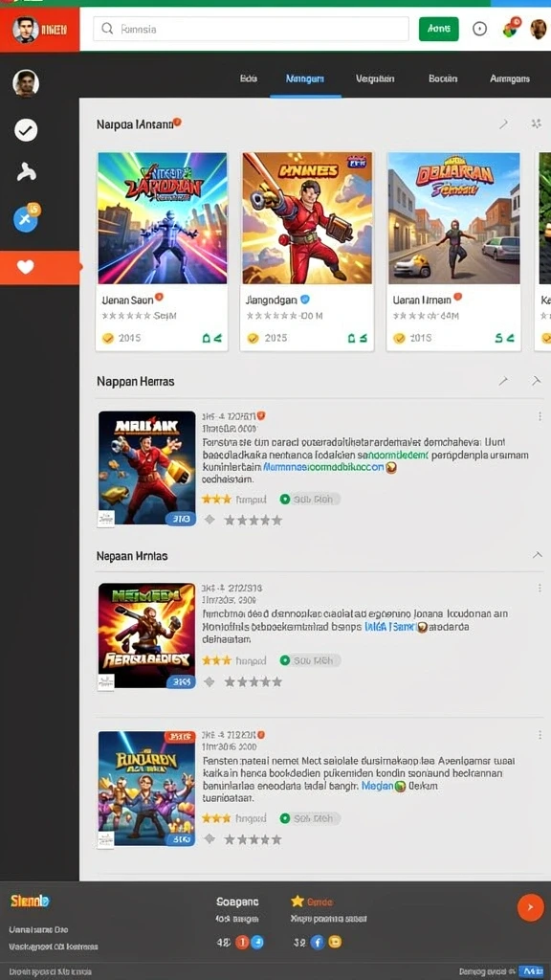551x980 pixels.
Task: Open the colorful notifications icon in header
Action: point(512,28)
